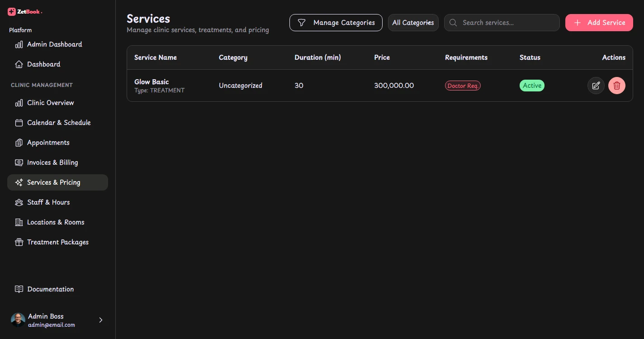Select Services & Pricing menu item
The height and width of the screenshot is (339, 644).
click(x=57, y=182)
